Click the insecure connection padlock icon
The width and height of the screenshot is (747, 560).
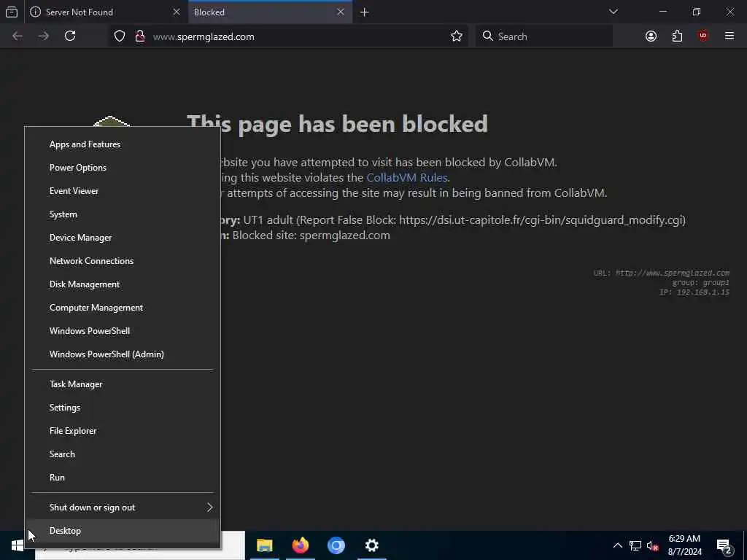(x=139, y=36)
